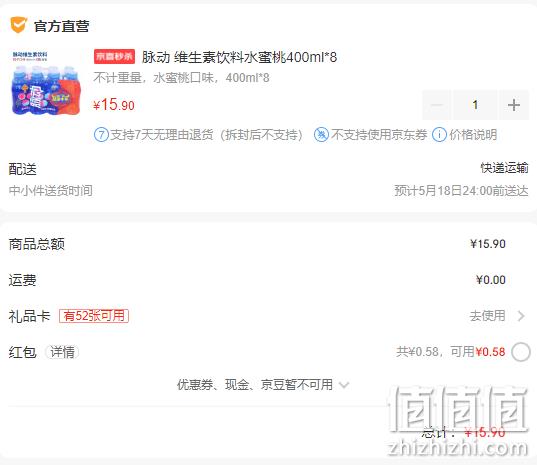Click the JD coupon not supported icon
Screen dimensions: 537x465
click(321, 135)
